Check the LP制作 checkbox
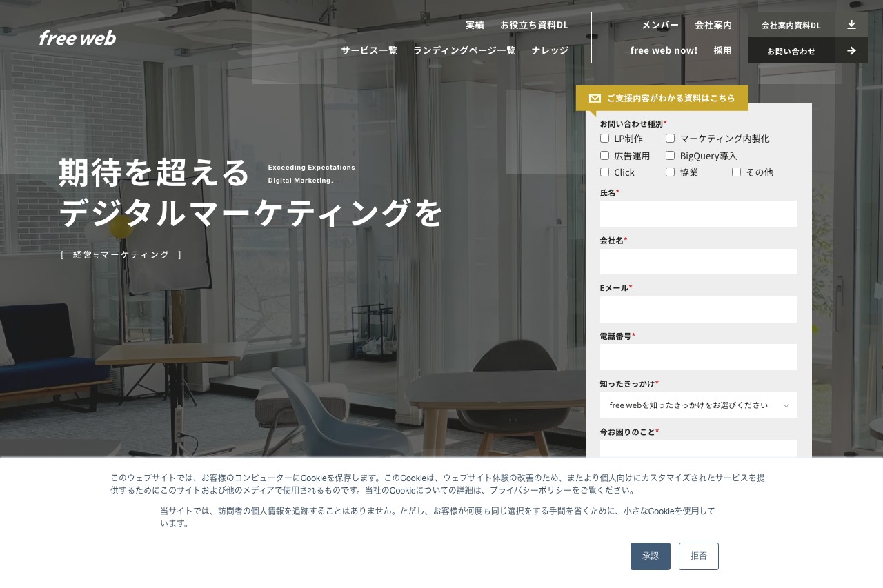 604,138
